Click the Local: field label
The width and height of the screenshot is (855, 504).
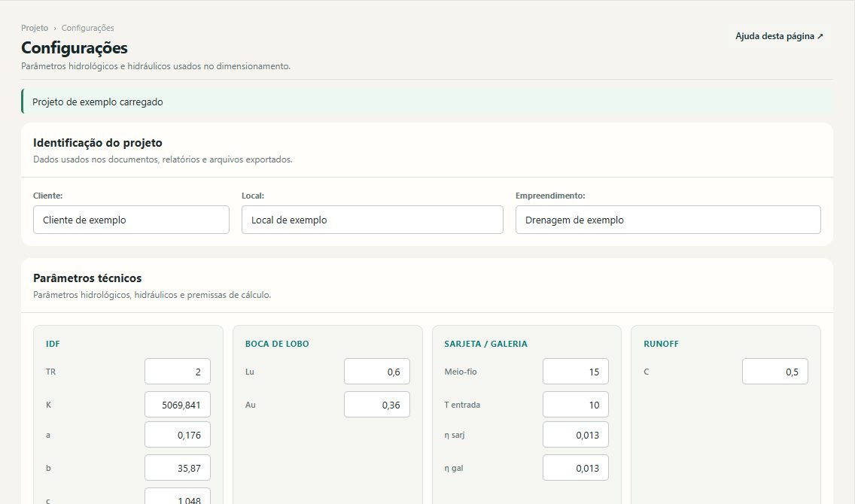(253, 196)
